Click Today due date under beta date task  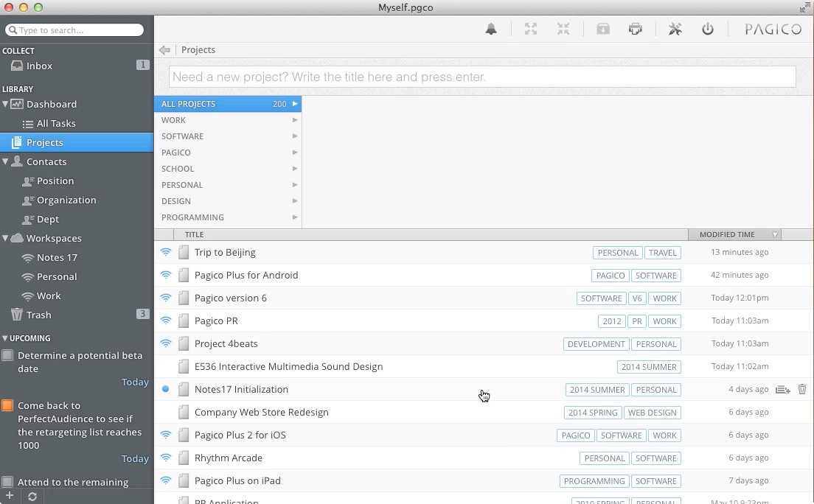point(135,382)
